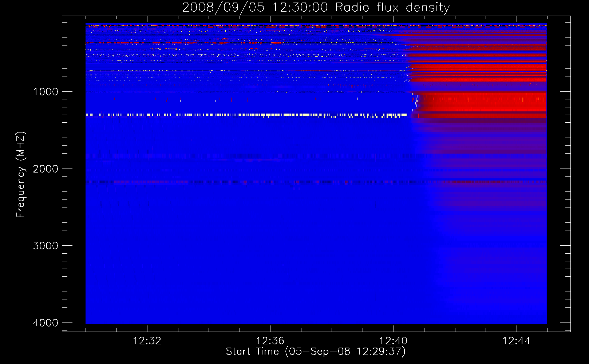Click the 12:44 time tick label
The width and height of the screenshot is (589, 364).
517,341
